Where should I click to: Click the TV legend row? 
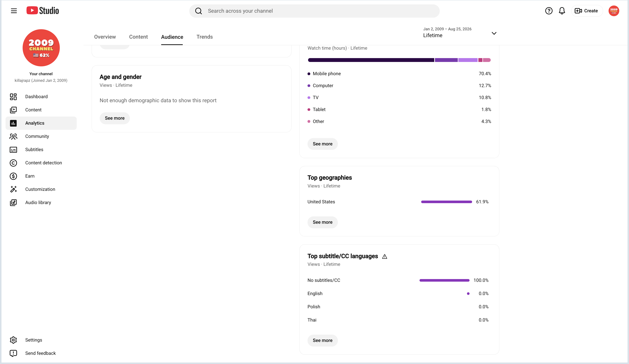(399, 98)
